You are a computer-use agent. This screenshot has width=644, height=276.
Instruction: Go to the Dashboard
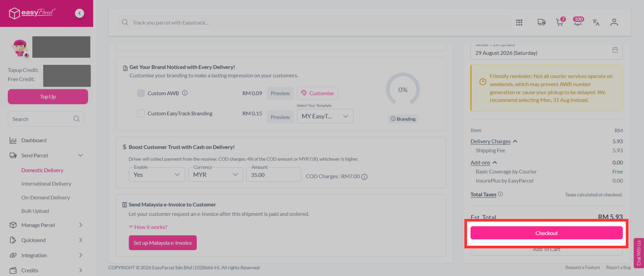[34, 140]
